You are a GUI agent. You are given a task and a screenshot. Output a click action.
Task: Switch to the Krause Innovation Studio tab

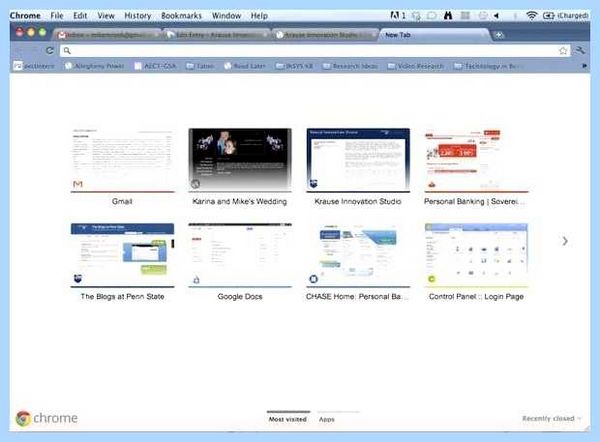pos(325,35)
